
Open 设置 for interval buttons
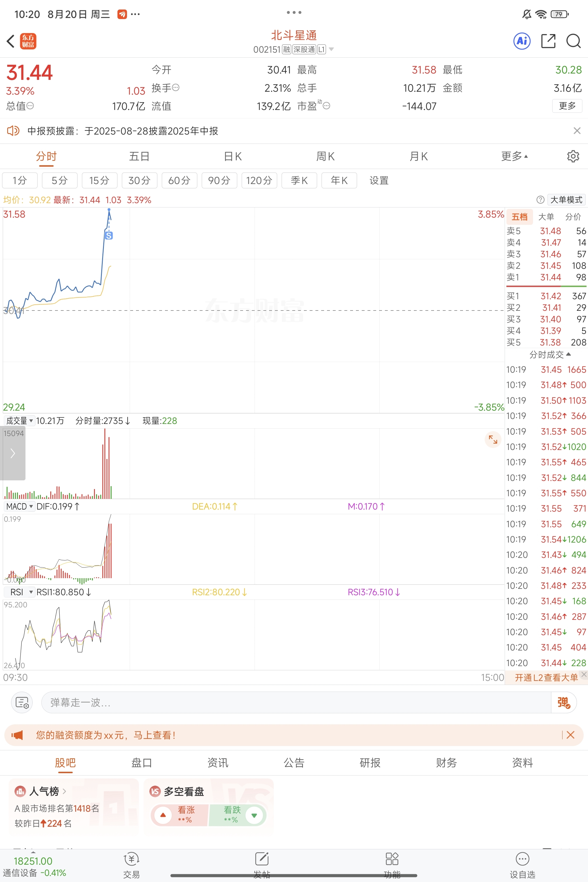379,180
